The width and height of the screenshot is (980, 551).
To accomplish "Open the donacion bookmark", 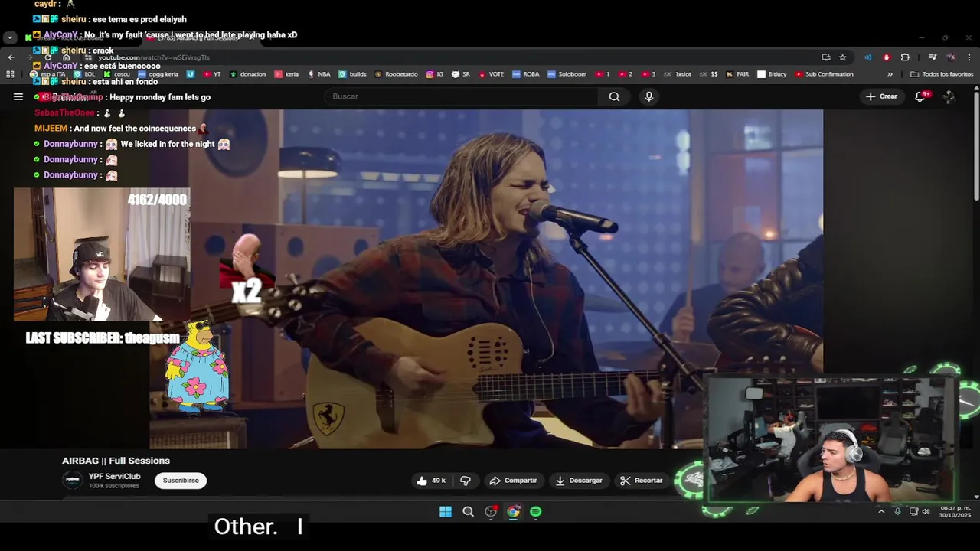I will [247, 74].
